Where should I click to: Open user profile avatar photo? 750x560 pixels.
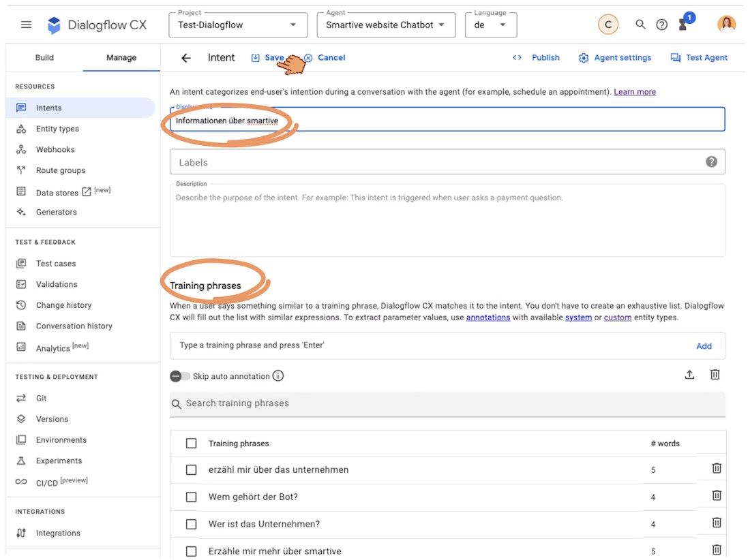click(726, 24)
